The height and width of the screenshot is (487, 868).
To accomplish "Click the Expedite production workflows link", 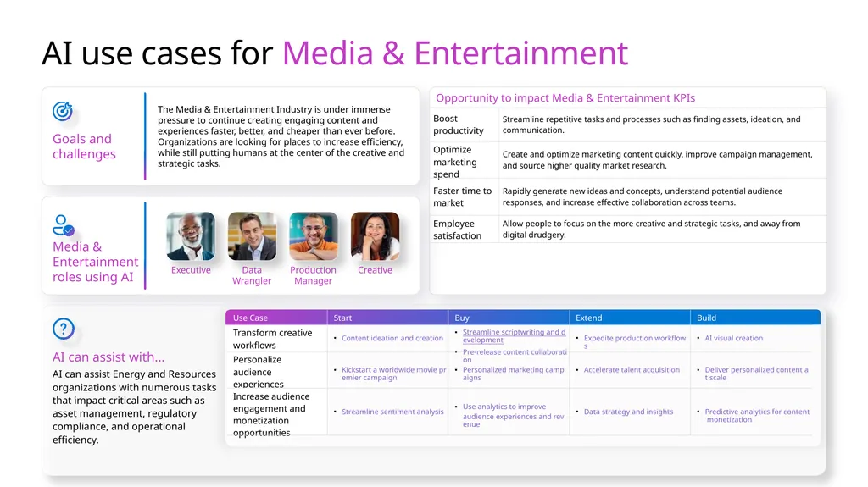I will pos(635,341).
